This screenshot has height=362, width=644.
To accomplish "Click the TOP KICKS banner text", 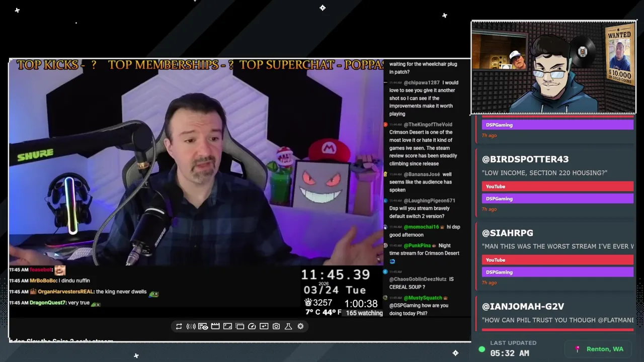I will point(56,65).
